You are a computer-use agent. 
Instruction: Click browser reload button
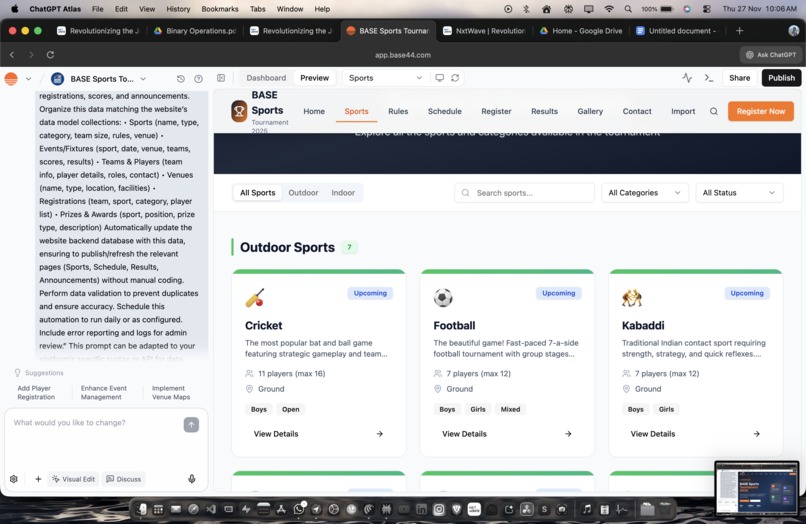click(x=50, y=55)
